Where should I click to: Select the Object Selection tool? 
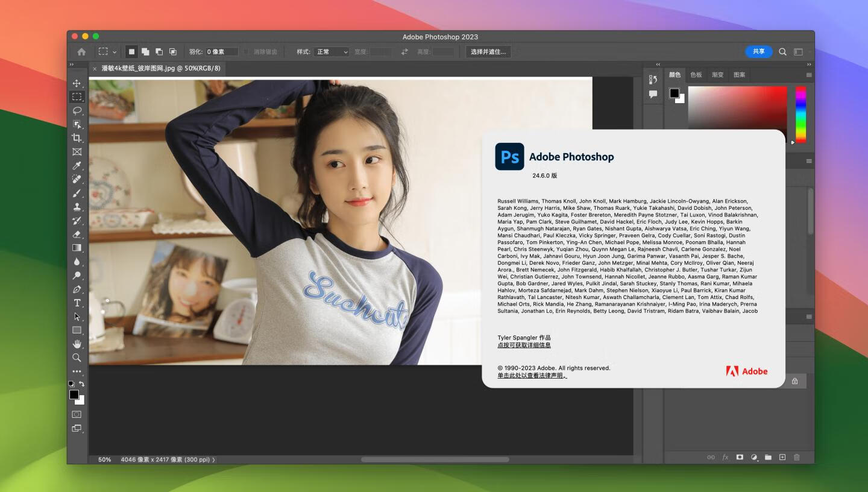pos(77,124)
